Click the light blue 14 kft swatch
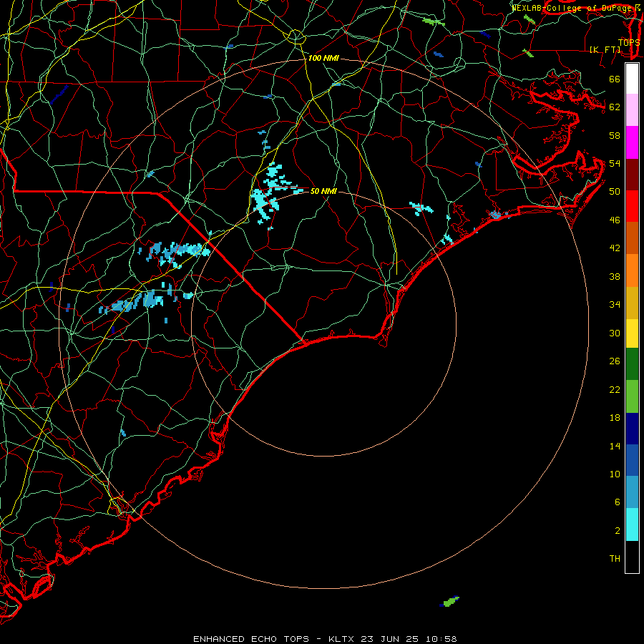 pyautogui.click(x=632, y=492)
